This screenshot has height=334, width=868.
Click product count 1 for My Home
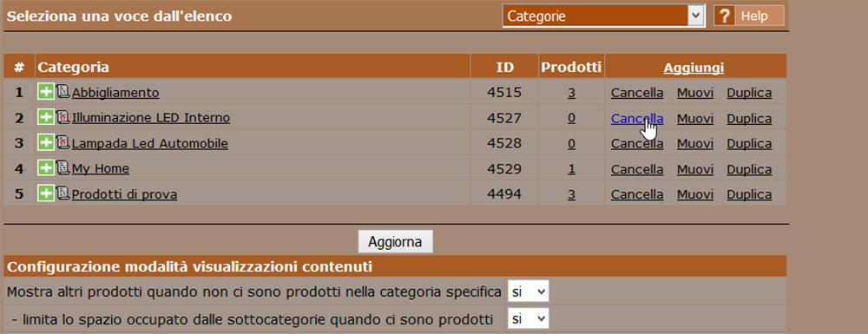[x=571, y=169]
